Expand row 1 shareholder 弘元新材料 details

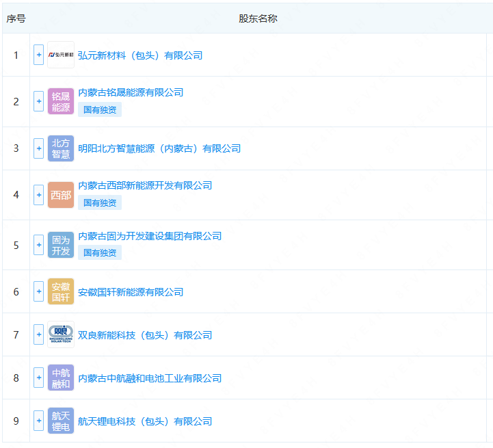click(x=38, y=55)
